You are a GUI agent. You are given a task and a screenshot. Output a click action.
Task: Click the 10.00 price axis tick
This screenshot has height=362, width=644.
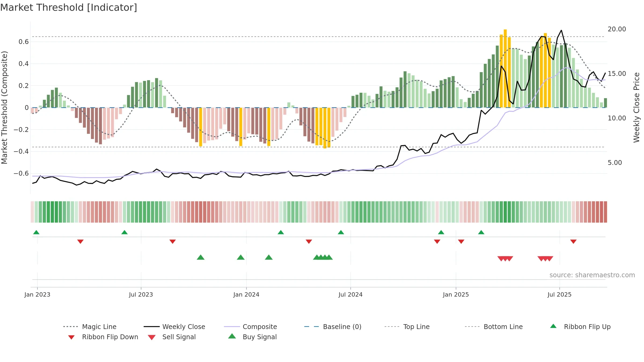tap(617, 118)
